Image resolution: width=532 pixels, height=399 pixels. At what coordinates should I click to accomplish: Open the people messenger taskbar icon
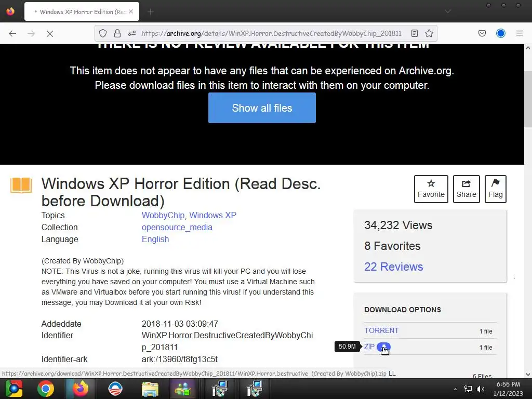[183, 389]
